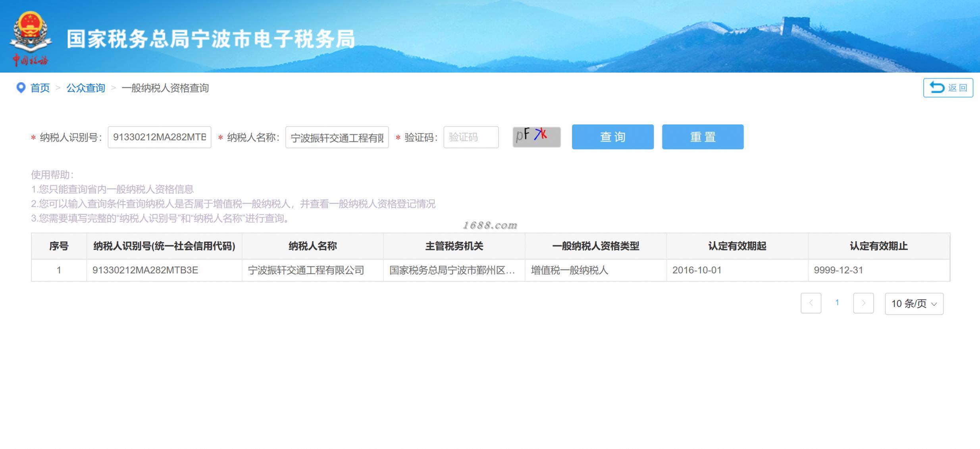Focus the 纳税人名称 input field
This screenshot has height=449, width=980.
[337, 137]
